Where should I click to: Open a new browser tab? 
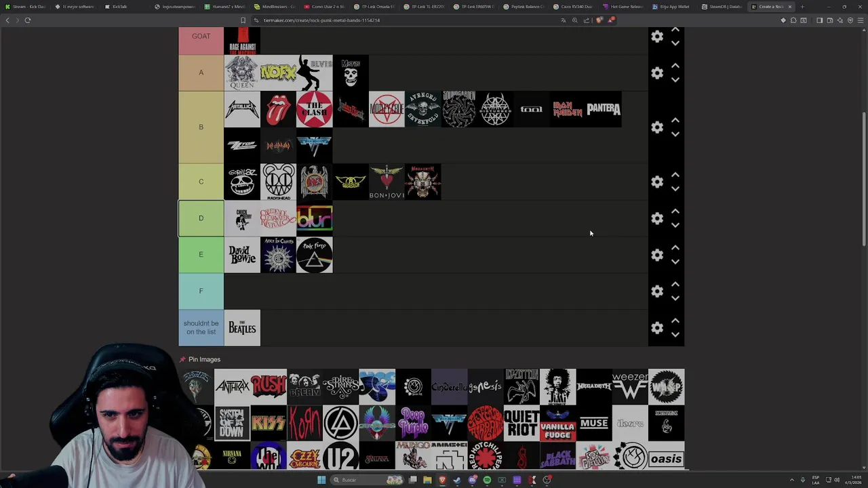click(802, 7)
